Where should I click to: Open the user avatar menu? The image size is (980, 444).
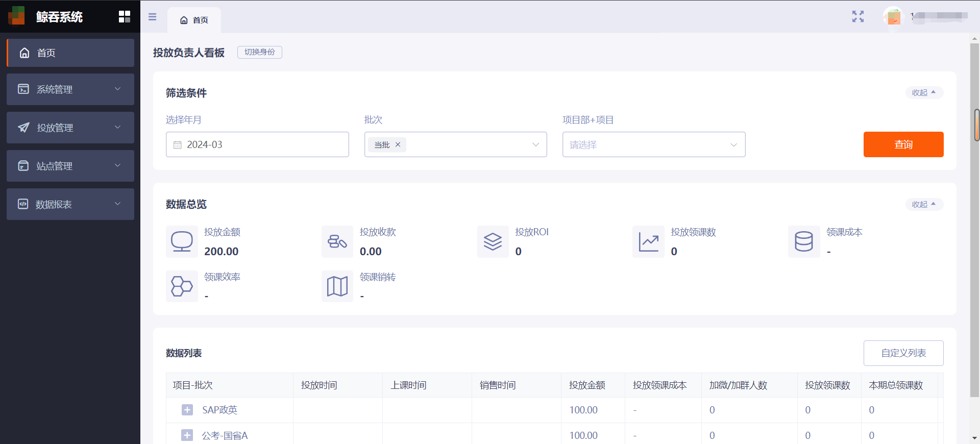[893, 17]
